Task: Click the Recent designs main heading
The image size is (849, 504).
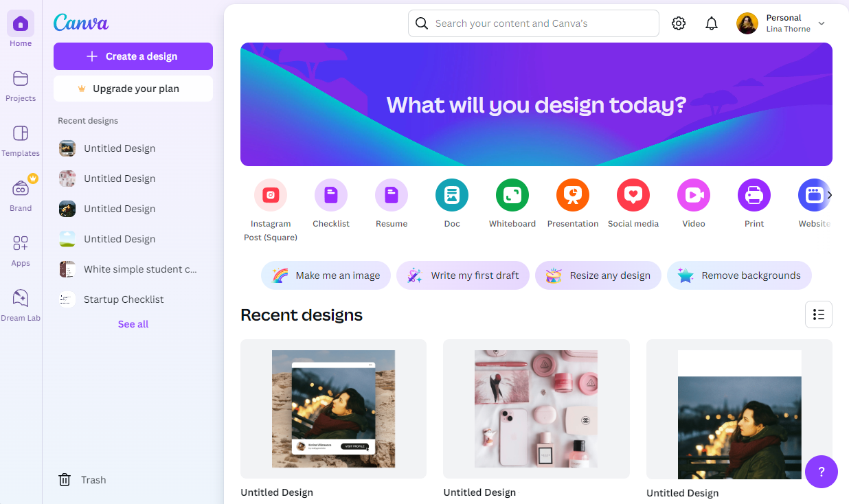Action: pos(302,315)
